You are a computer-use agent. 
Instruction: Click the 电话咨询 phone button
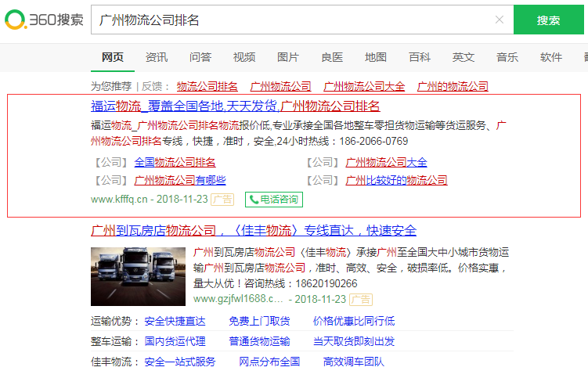coord(274,200)
